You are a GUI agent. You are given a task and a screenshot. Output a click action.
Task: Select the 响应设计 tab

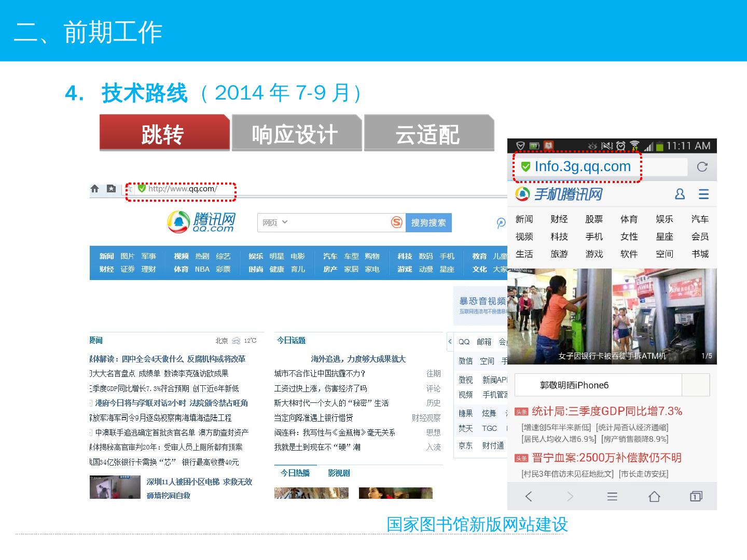coord(296,133)
